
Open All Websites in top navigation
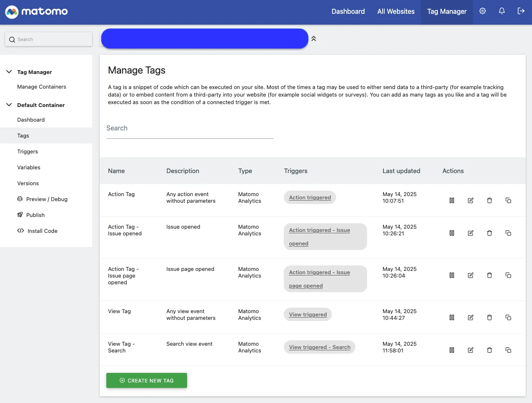[x=396, y=12]
